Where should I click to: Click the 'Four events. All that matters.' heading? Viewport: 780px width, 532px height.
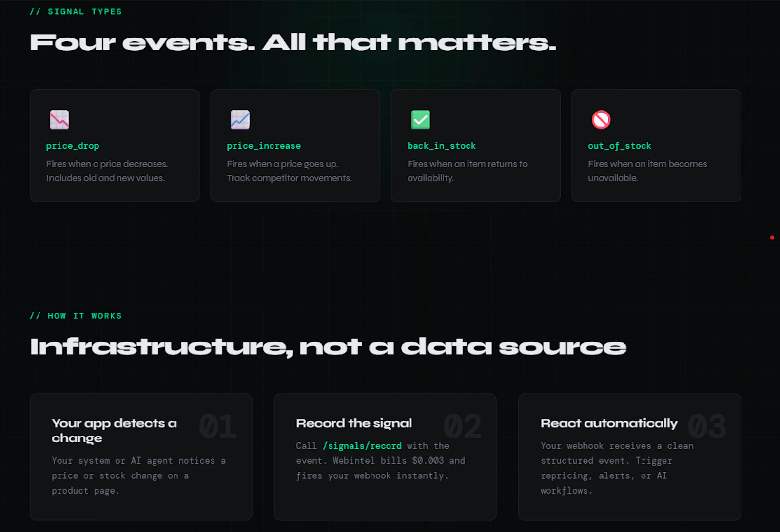pos(293,42)
